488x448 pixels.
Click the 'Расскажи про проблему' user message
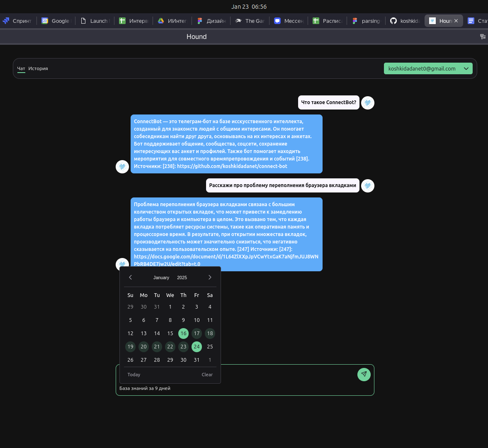click(283, 185)
